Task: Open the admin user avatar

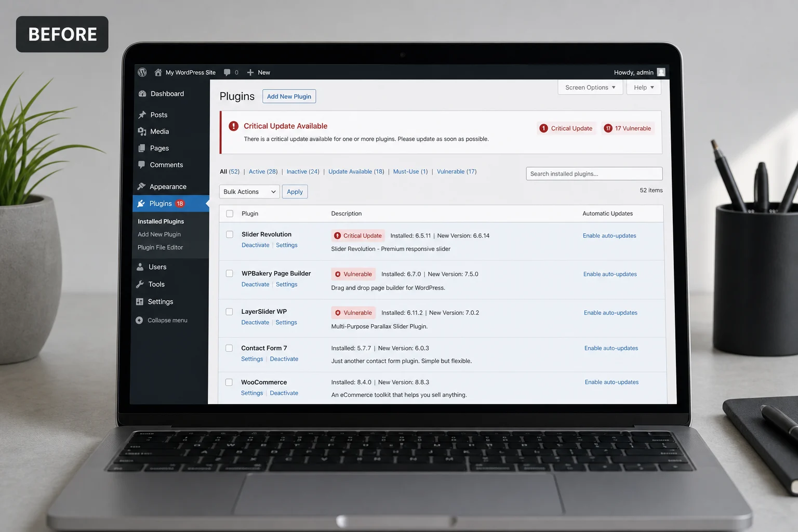Action: [x=661, y=72]
